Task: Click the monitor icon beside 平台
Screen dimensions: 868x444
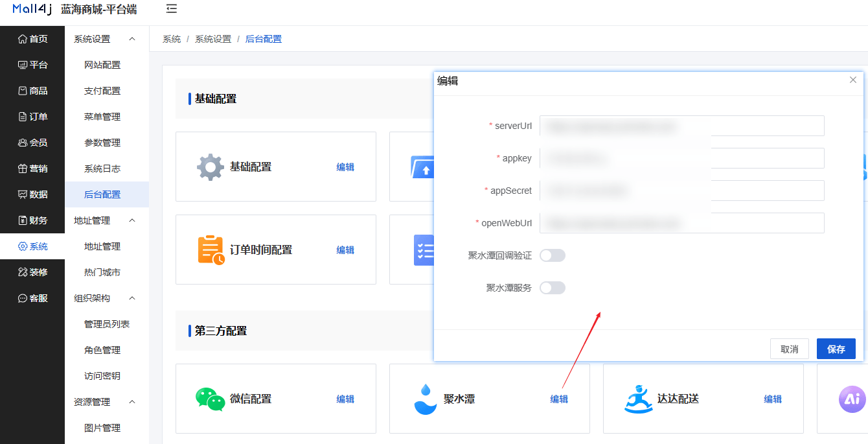Action: coord(23,65)
